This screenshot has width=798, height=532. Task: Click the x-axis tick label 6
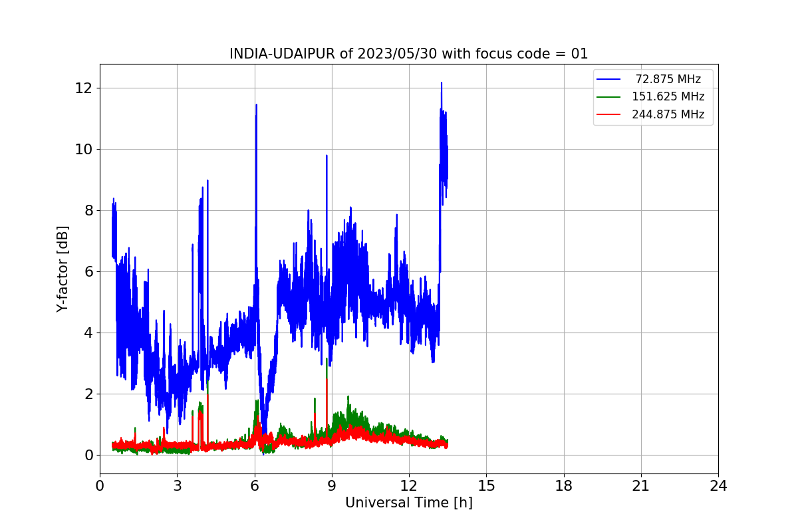pos(254,486)
